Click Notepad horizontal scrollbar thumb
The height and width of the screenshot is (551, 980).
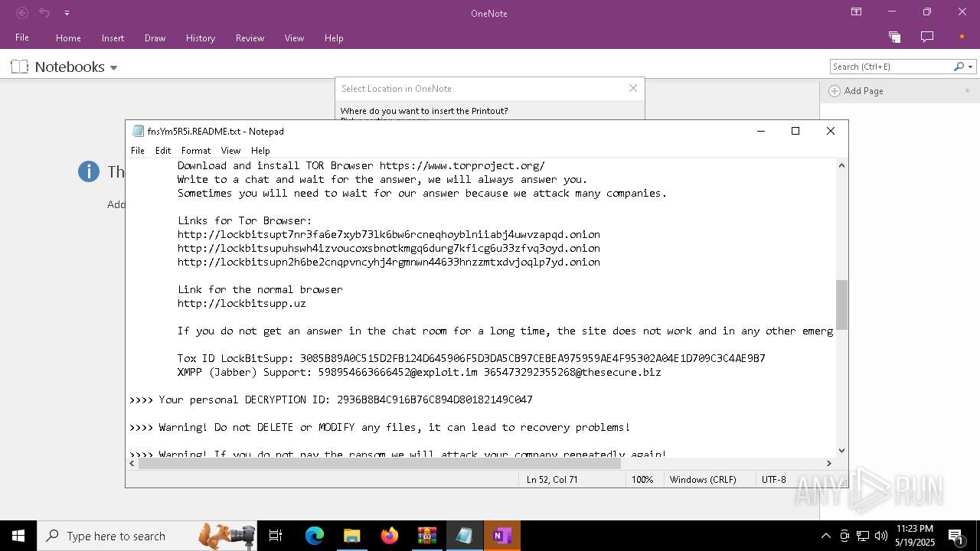pos(379,463)
